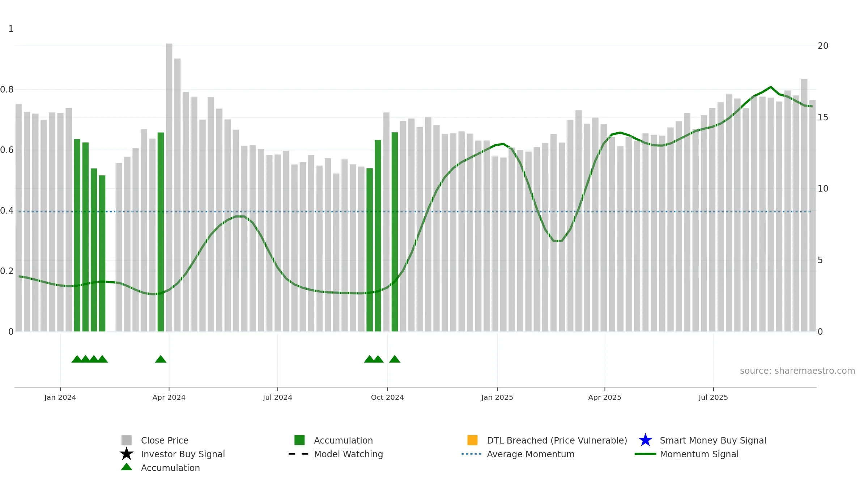The width and height of the screenshot is (868, 488).
Task: Click the green Accumulation triangle legend icon
Action: pyautogui.click(x=126, y=467)
